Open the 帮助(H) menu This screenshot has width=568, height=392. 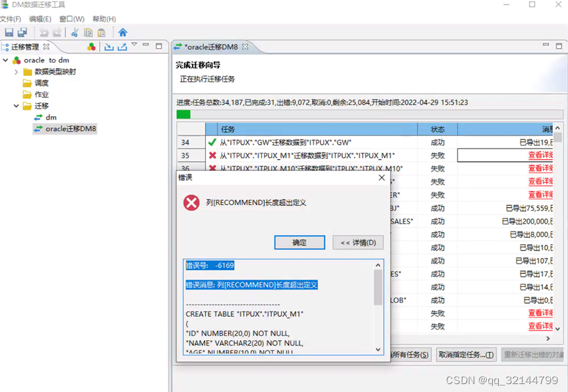104,19
